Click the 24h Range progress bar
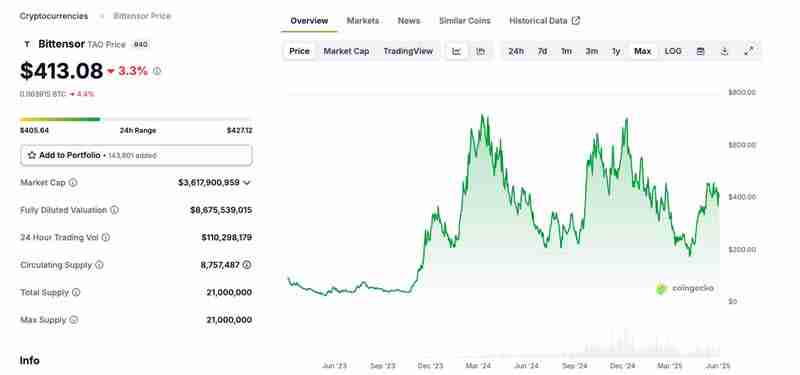The image size is (800, 375). 136,119
